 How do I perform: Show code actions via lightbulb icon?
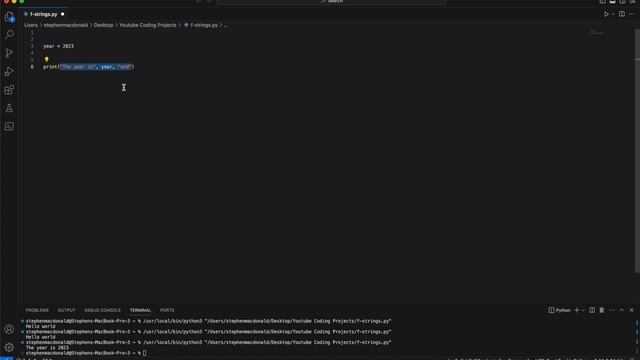(x=47, y=60)
